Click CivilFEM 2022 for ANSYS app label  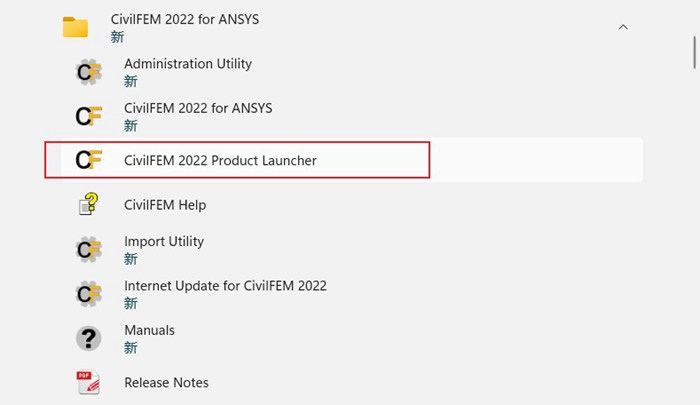click(x=198, y=108)
